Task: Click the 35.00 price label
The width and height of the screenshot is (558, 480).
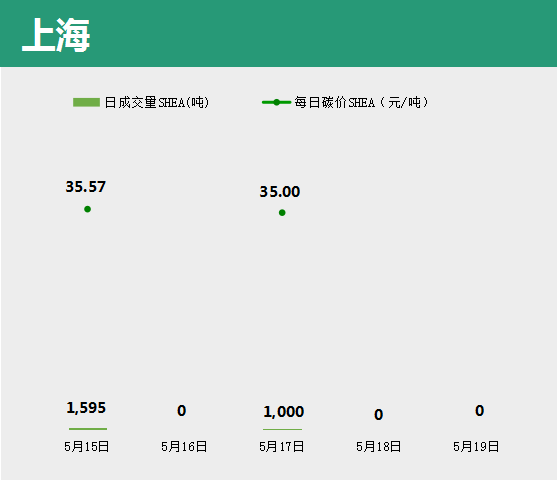Action: pos(280,192)
